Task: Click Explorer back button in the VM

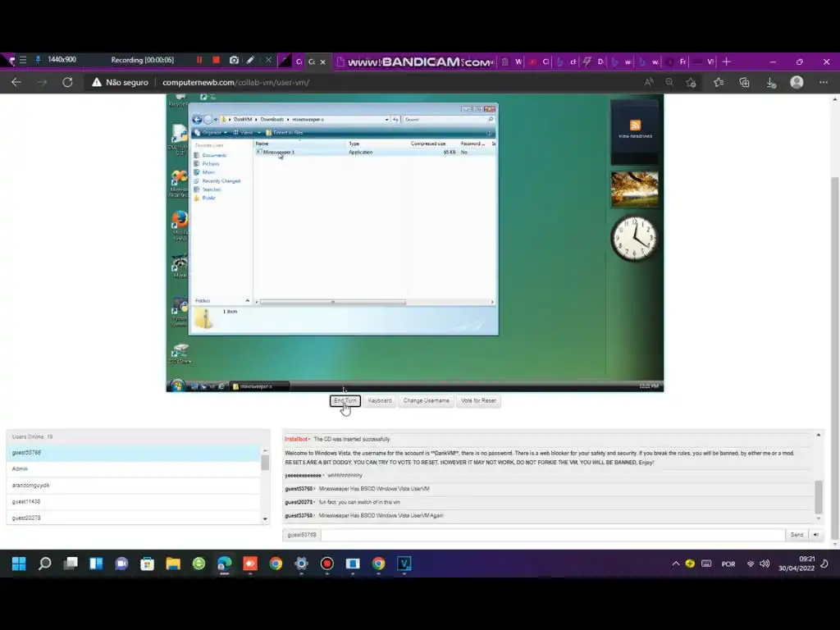Action: [x=197, y=120]
